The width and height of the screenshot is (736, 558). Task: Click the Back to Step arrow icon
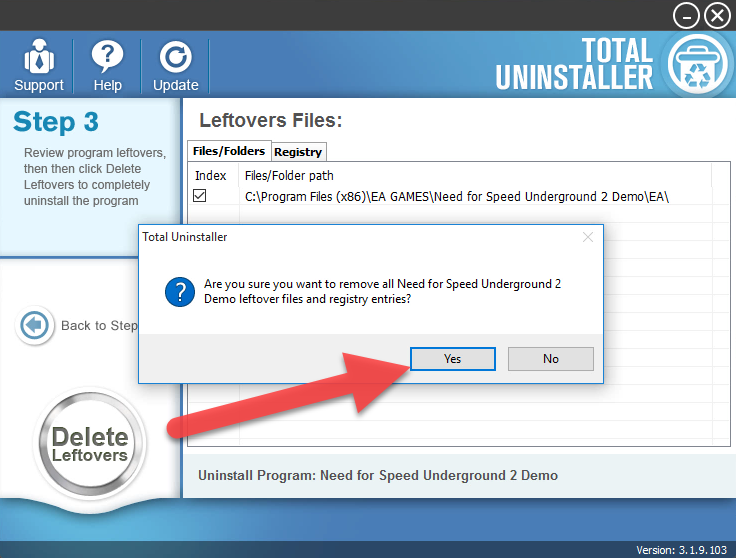pyautogui.click(x=34, y=325)
